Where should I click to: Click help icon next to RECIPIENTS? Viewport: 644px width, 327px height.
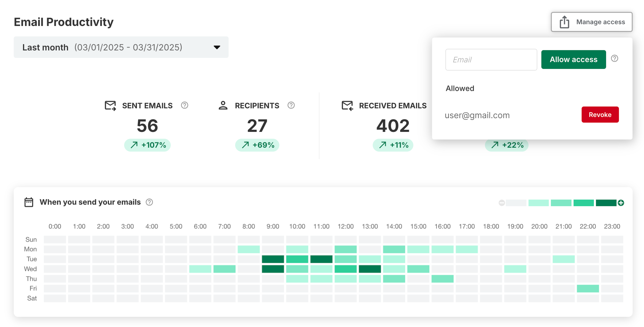click(x=291, y=105)
